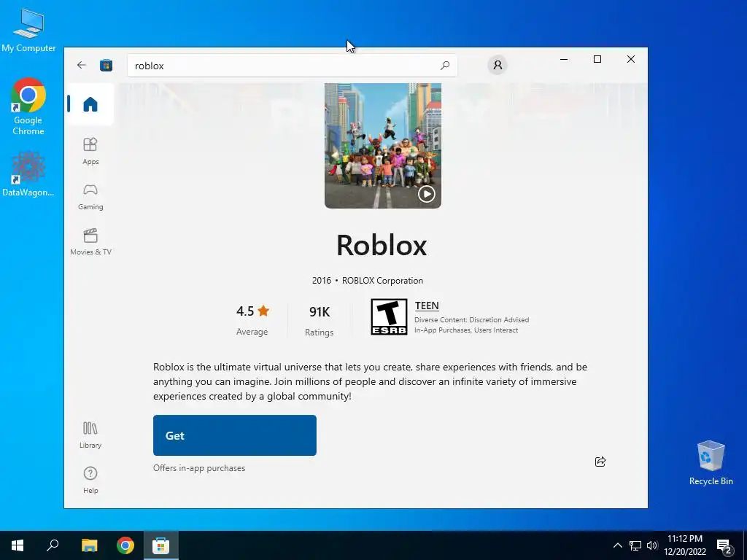Click the ESRB T rating badge
The image size is (747, 560).
389,316
